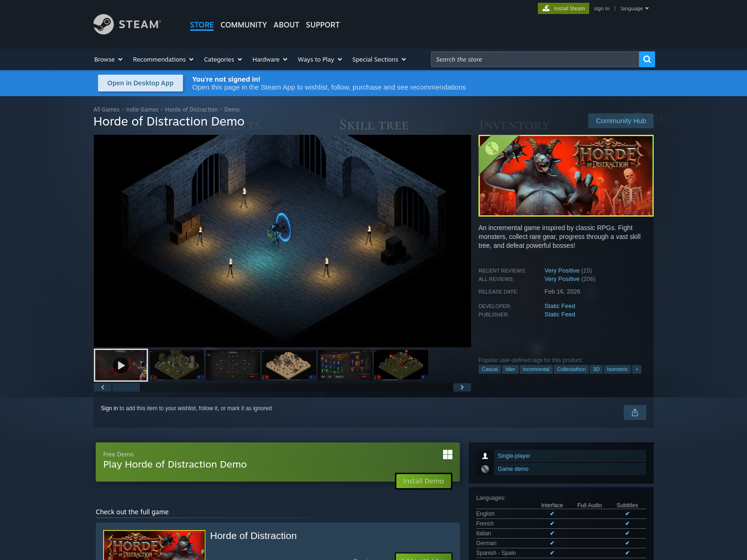
Task: Open the SUPPORT tab
Action: (323, 25)
